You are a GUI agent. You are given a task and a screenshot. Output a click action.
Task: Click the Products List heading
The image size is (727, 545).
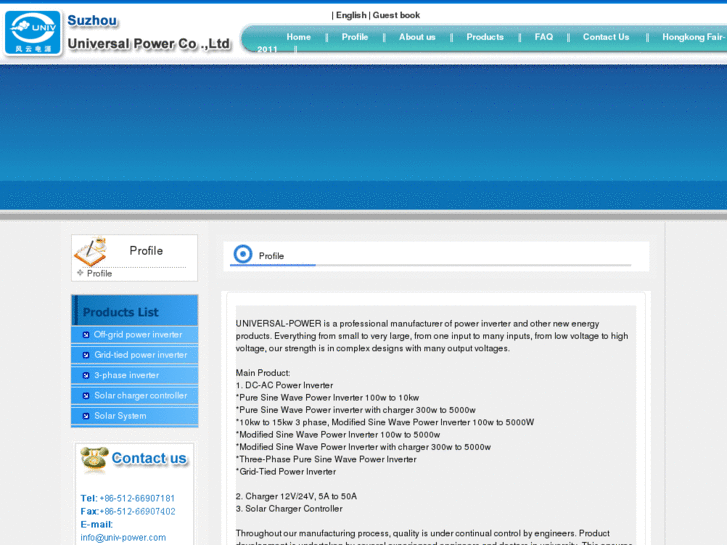tap(121, 312)
